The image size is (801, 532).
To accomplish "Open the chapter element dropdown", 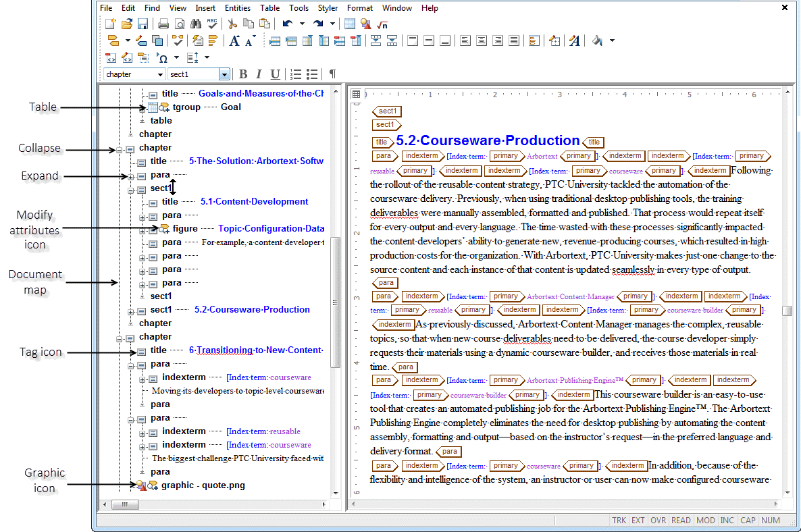I will point(160,74).
